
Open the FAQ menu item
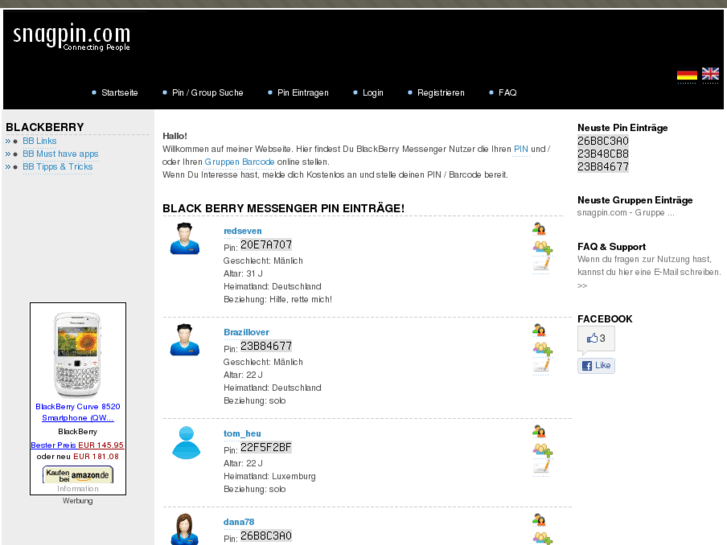pyautogui.click(x=507, y=93)
